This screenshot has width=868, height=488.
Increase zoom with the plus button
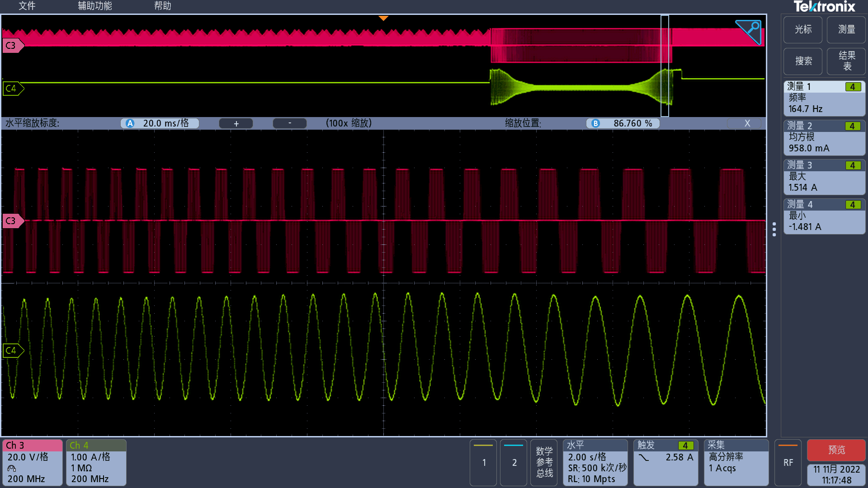(x=236, y=123)
